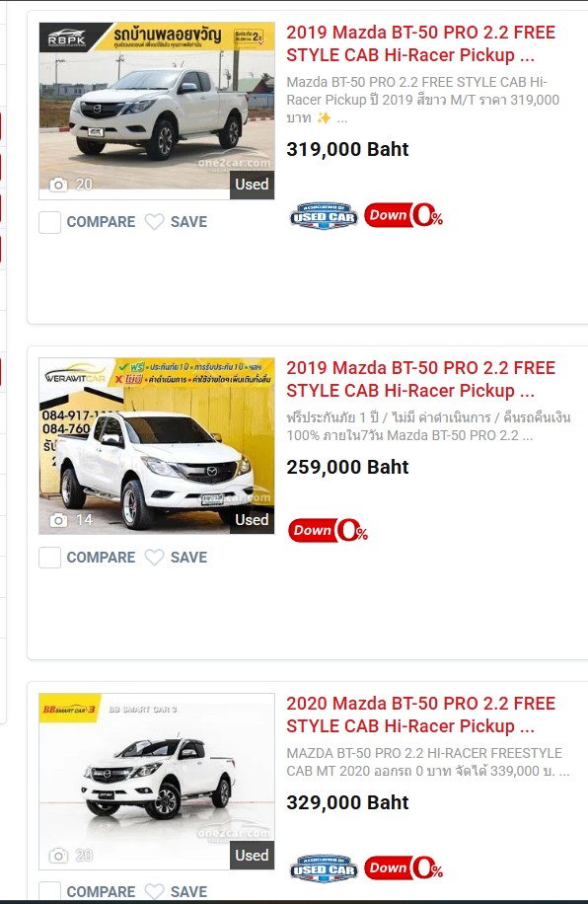Tick the COMPARE checkbox for the 259,000 Baht listing

pos(49,558)
